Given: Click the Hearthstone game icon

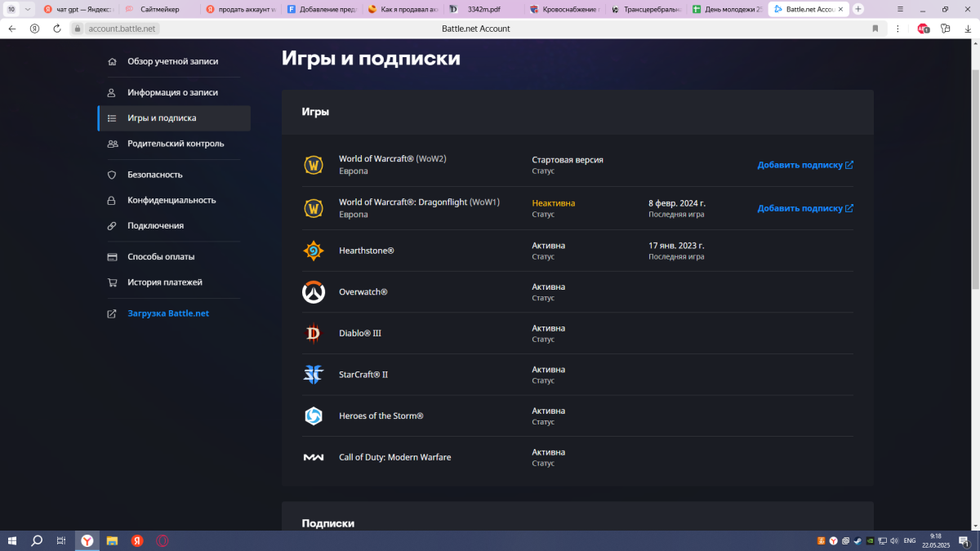Looking at the screenshot, I should (314, 251).
